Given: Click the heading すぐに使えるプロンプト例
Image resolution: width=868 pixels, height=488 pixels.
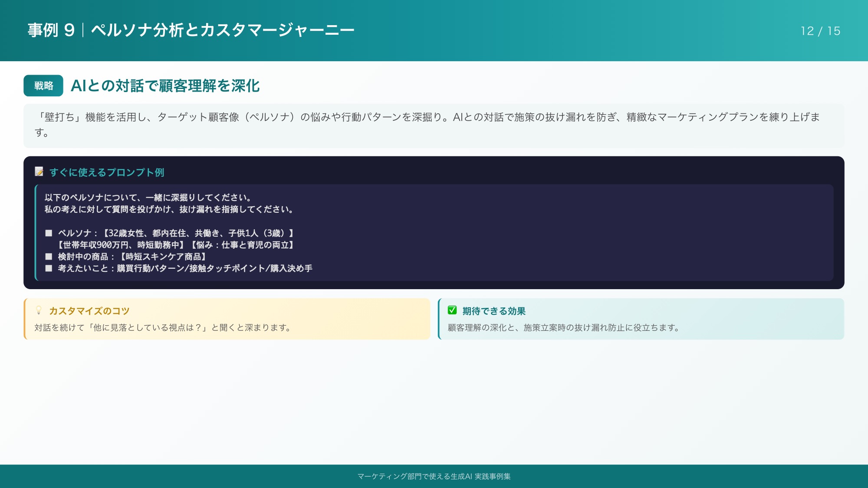Looking at the screenshot, I should click(x=107, y=172).
